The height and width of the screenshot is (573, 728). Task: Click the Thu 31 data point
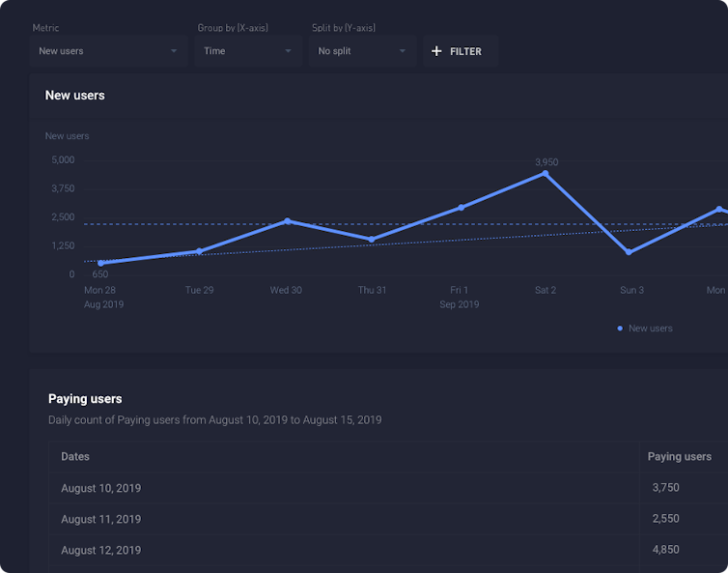pos(372,240)
